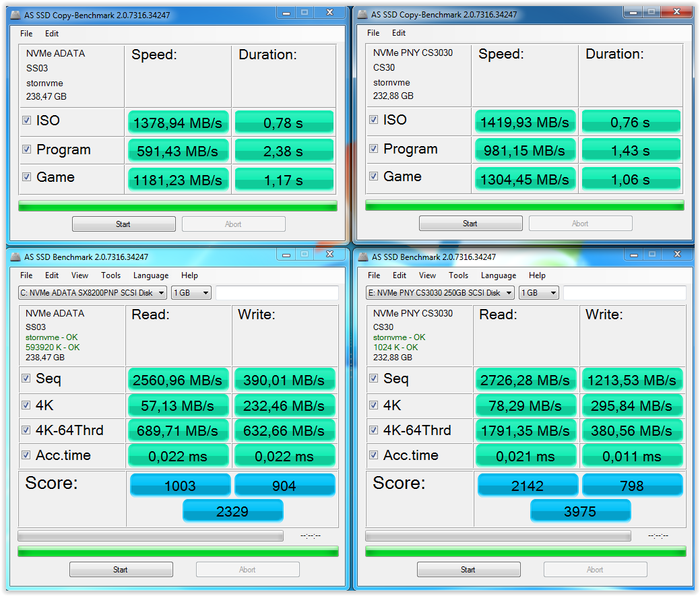The height and width of the screenshot is (596, 700).
Task: Click empty text field beside PNY size dropdown
Action: pyautogui.click(x=625, y=293)
